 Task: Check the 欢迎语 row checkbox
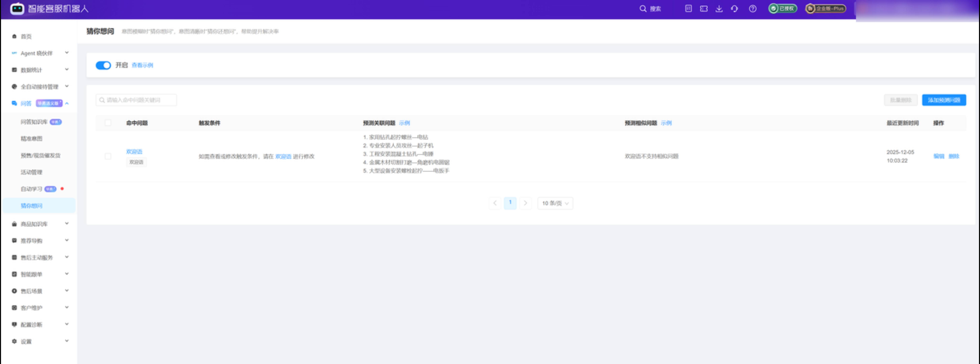click(x=108, y=156)
